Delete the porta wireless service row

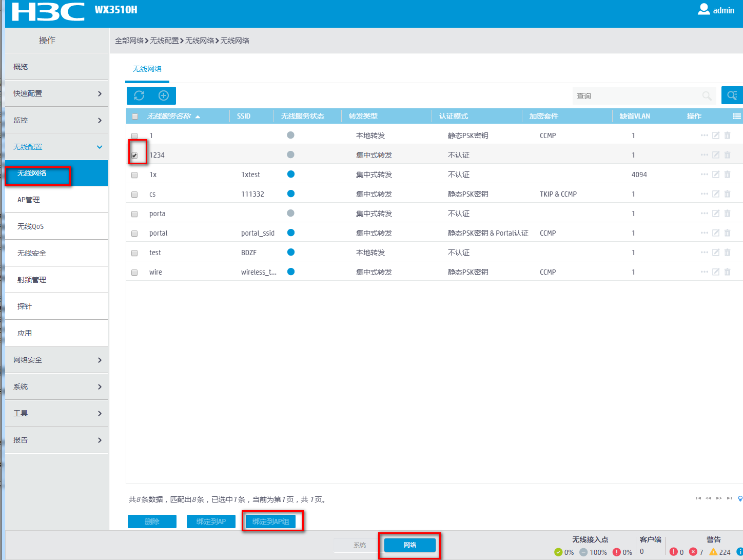727,214
